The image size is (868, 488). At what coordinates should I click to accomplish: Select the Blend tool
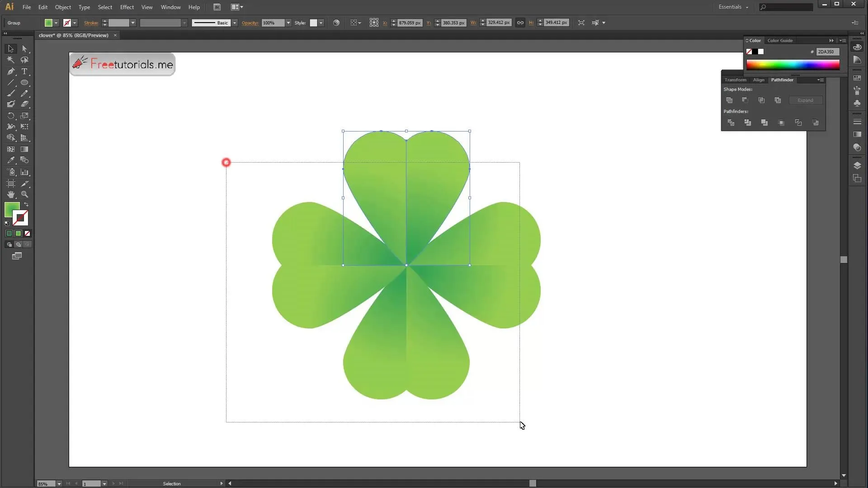point(24,160)
